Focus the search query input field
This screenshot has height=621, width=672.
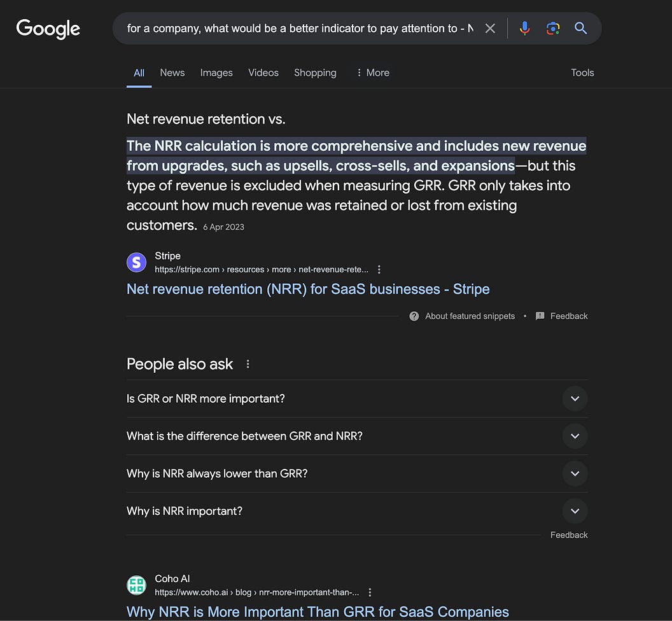click(x=300, y=28)
